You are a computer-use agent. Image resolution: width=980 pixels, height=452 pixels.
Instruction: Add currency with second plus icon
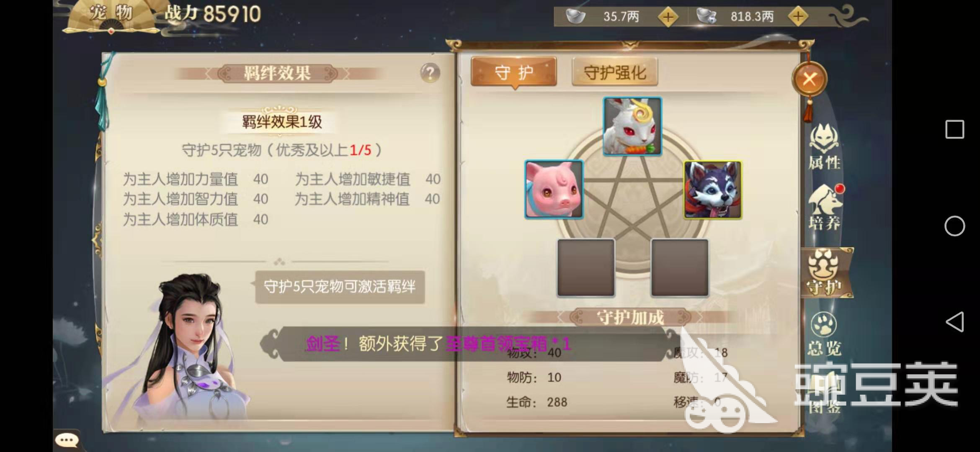tap(798, 17)
